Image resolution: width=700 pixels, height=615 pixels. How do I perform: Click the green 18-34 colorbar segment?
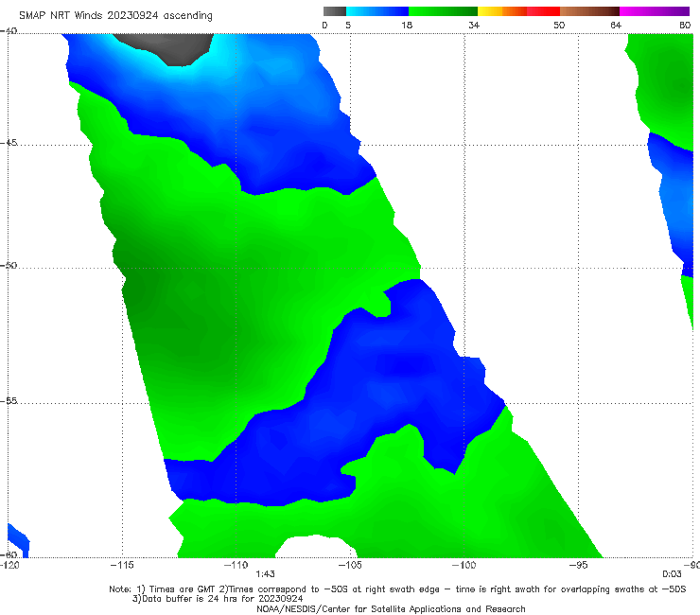(443, 11)
